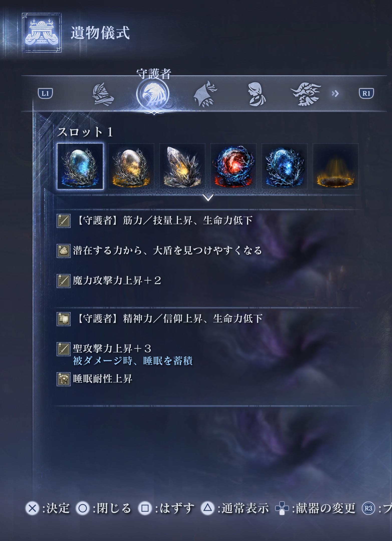Click the 遺物儀式 altar icon

42,33
